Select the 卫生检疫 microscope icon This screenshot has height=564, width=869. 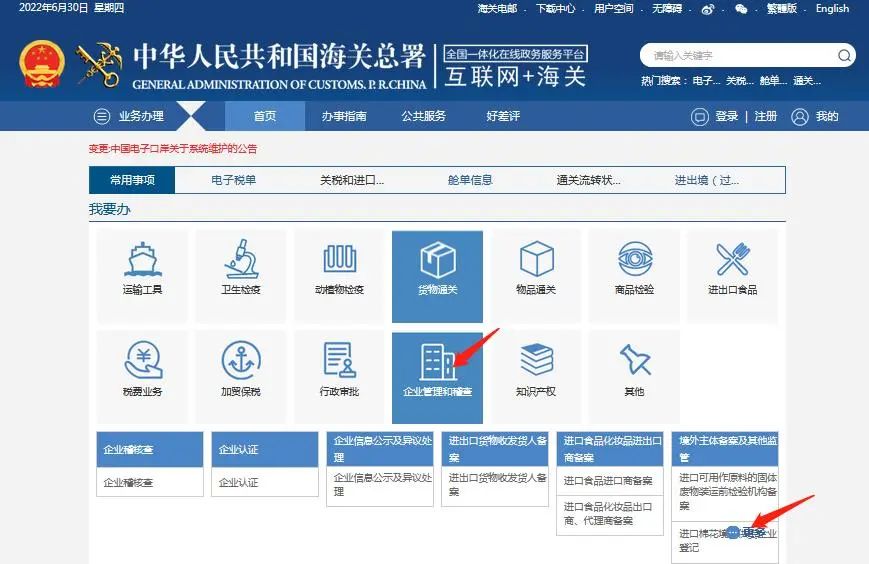[241, 259]
